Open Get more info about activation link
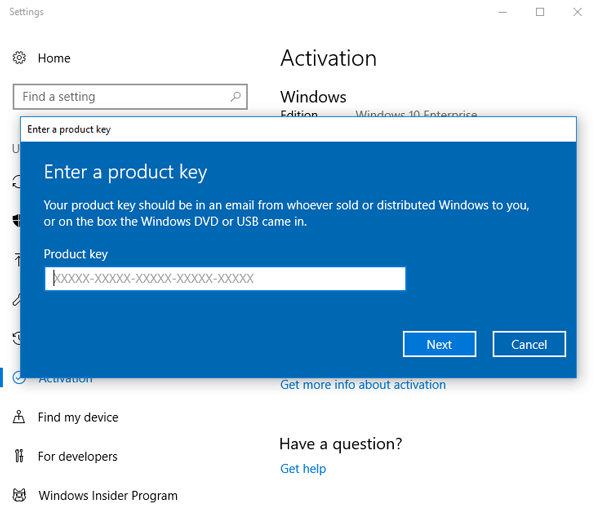This screenshot has width=595, height=514. (x=363, y=385)
